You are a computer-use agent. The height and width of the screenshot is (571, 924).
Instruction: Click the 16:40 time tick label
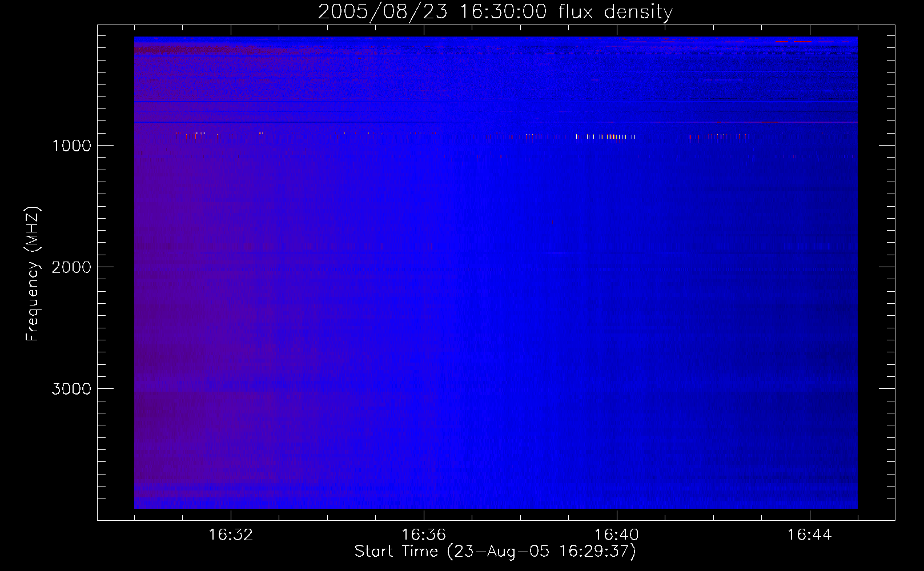tap(617, 535)
